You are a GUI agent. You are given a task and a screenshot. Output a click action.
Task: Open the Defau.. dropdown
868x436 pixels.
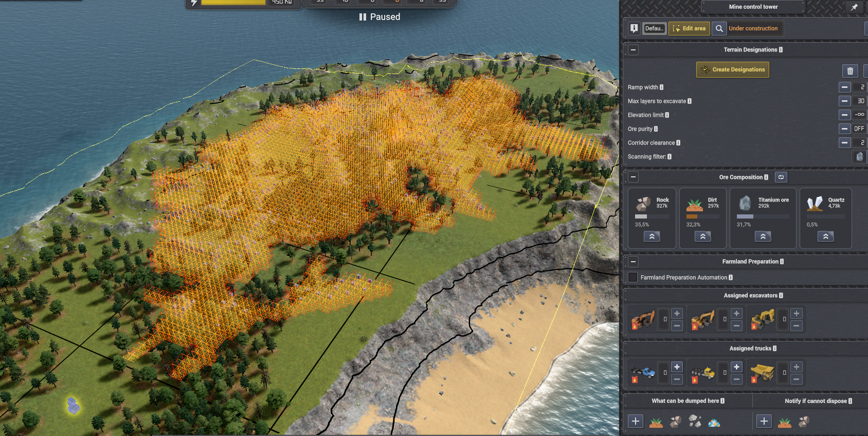[x=654, y=28]
